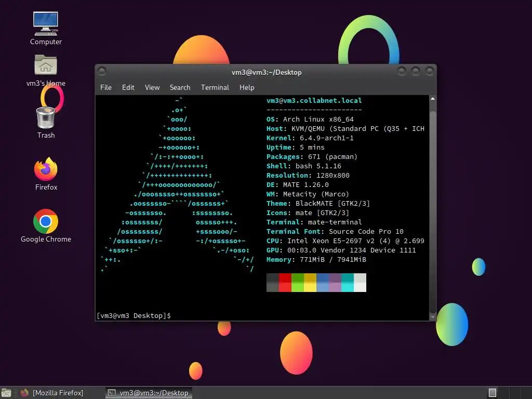This screenshot has width=532, height=399.
Task: Click the terminal scrollbar down arrow
Action: click(433, 317)
